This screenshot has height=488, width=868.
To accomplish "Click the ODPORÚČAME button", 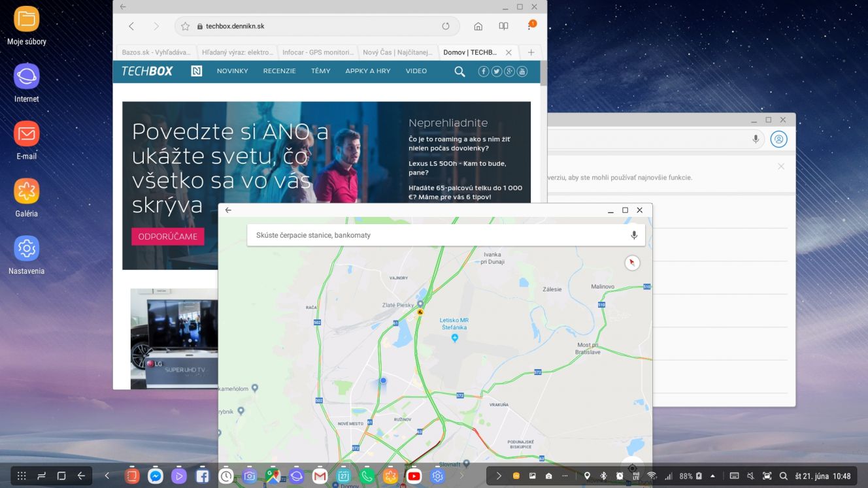I will coord(168,236).
